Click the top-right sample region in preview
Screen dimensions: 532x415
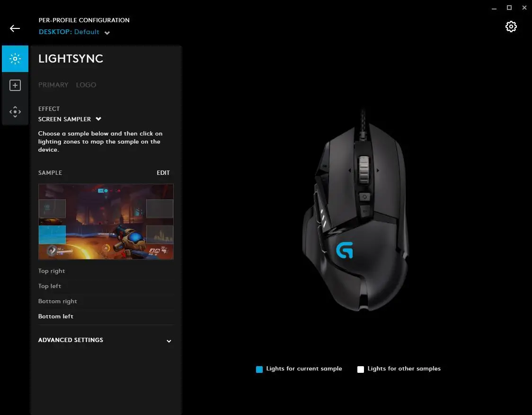coord(160,208)
